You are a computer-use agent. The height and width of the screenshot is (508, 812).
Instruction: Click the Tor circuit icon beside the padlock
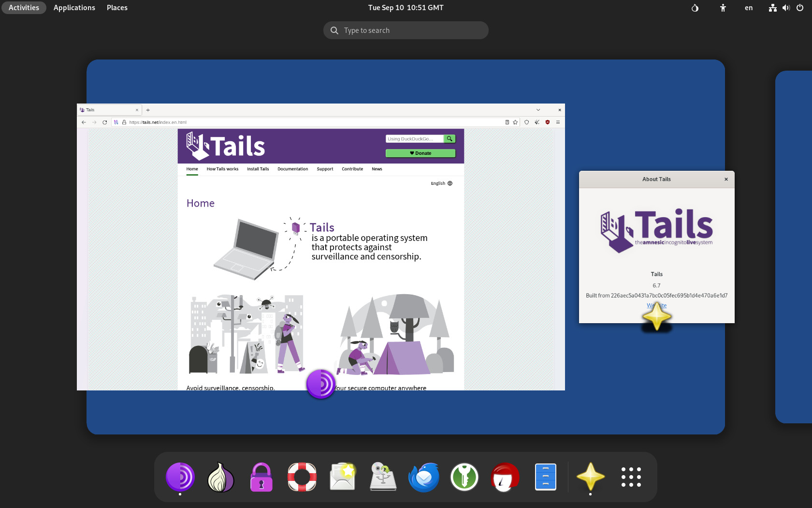[x=116, y=122]
